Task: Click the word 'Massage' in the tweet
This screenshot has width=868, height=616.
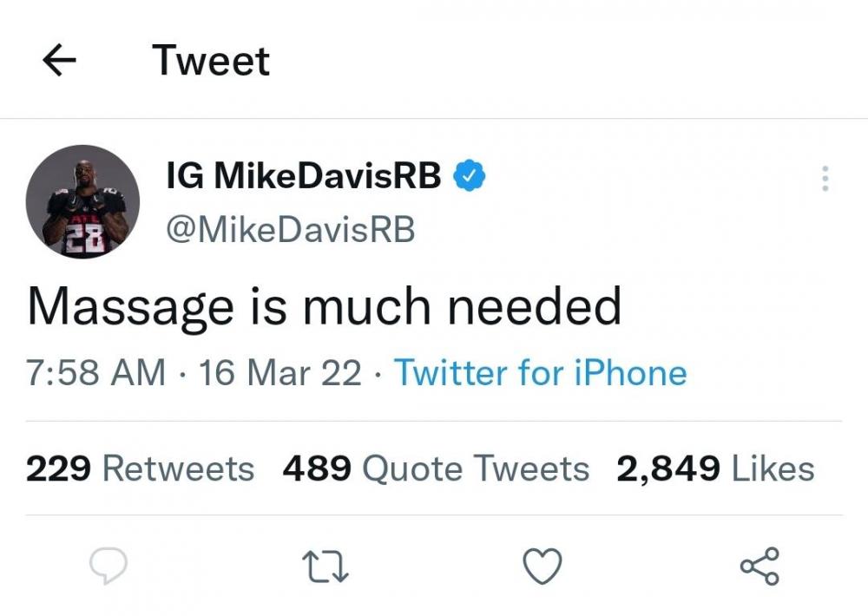Action: (130, 307)
